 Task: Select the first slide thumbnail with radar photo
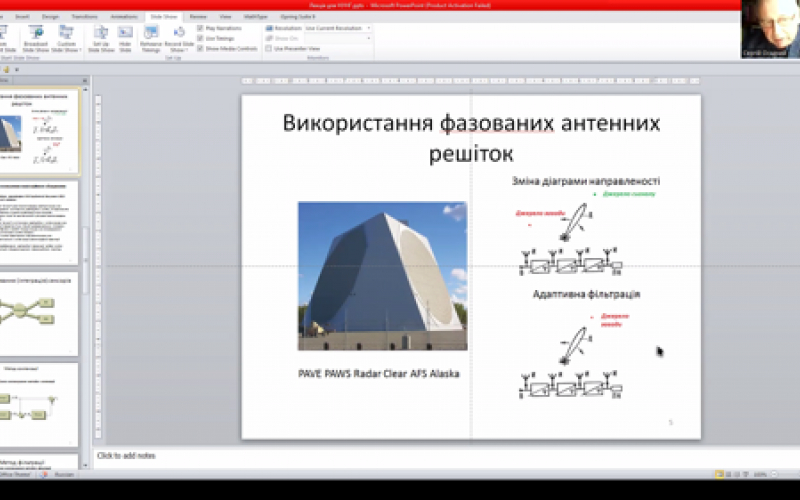[x=39, y=131]
